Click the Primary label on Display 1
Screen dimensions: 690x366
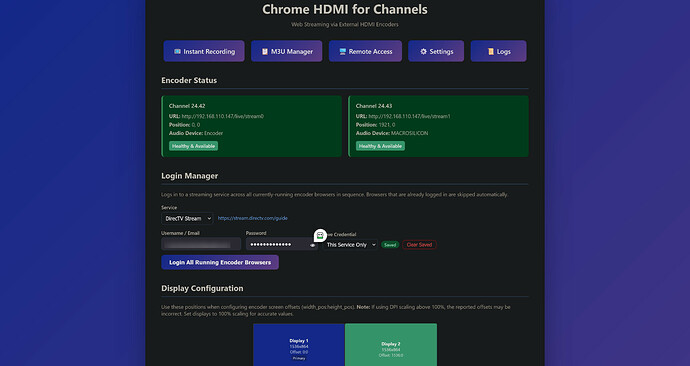[299, 359]
